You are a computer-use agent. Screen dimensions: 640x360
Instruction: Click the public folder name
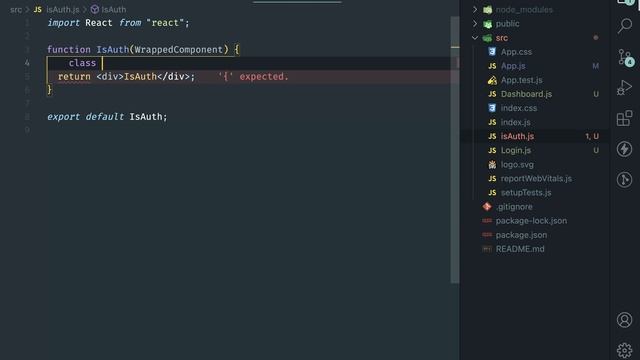point(507,24)
